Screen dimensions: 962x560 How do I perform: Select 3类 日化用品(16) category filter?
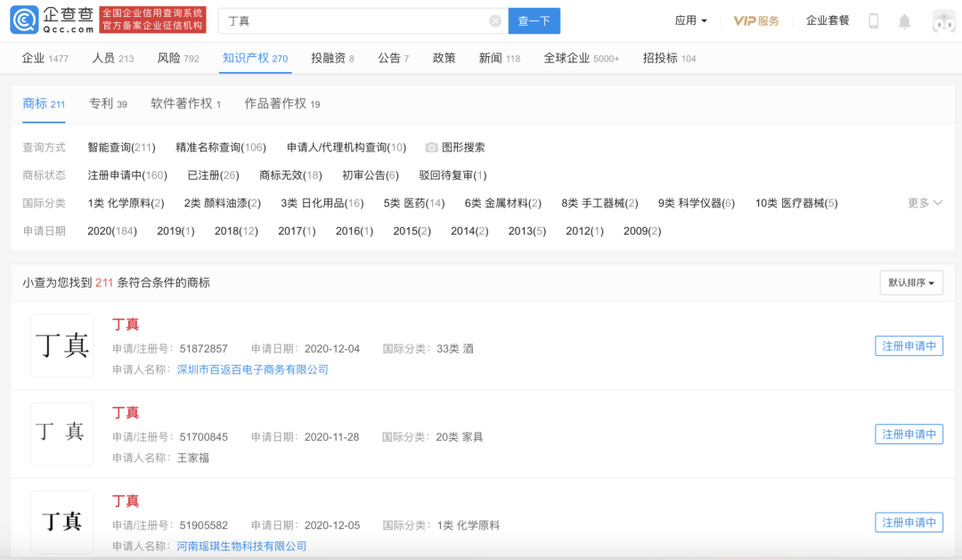coord(322,203)
